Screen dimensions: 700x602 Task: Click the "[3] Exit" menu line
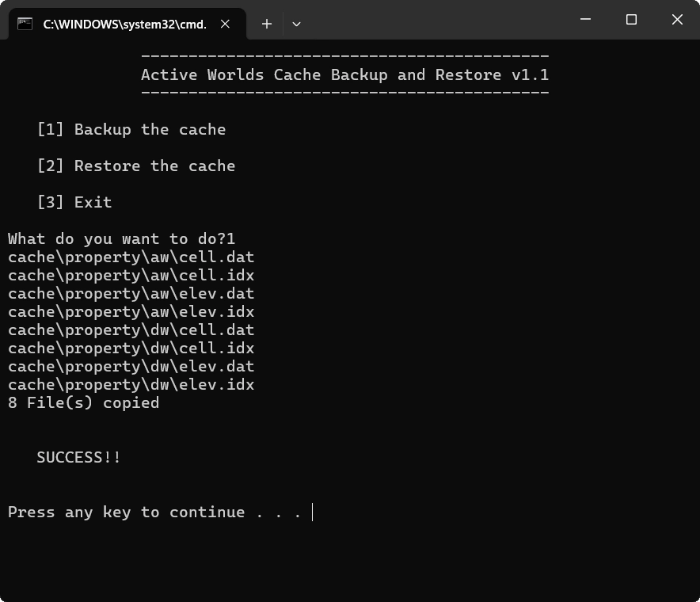74,202
